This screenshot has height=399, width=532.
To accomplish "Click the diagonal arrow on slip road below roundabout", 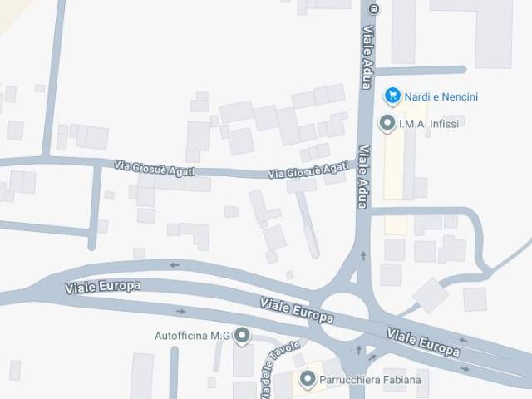I will [x=372, y=357].
